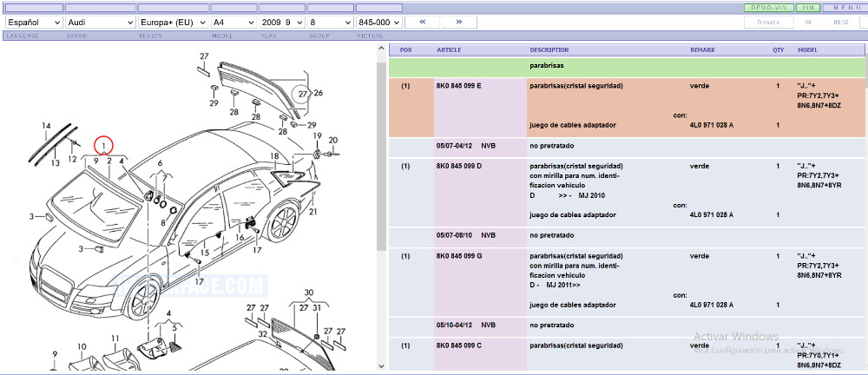
Task: Go to next picture with » button
Action: point(459,23)
